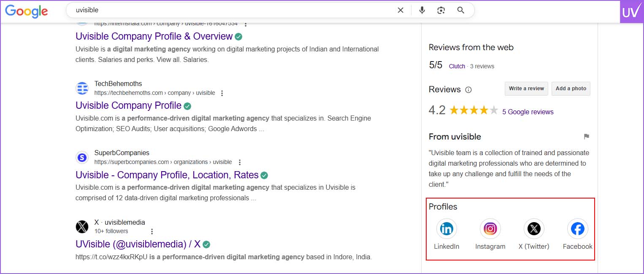This screenshot has height=274, width=644.
Task: Open Instagram profile icon
Action: pos(490,229)
